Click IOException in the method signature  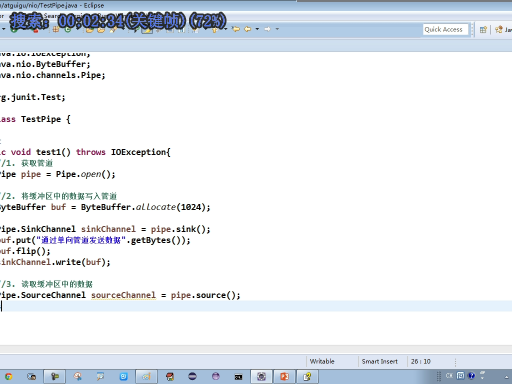pyautogui.click(x=139, y=152)
